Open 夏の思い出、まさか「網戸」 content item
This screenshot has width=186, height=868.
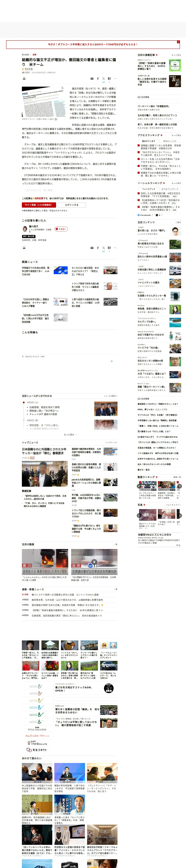[151, 230]
